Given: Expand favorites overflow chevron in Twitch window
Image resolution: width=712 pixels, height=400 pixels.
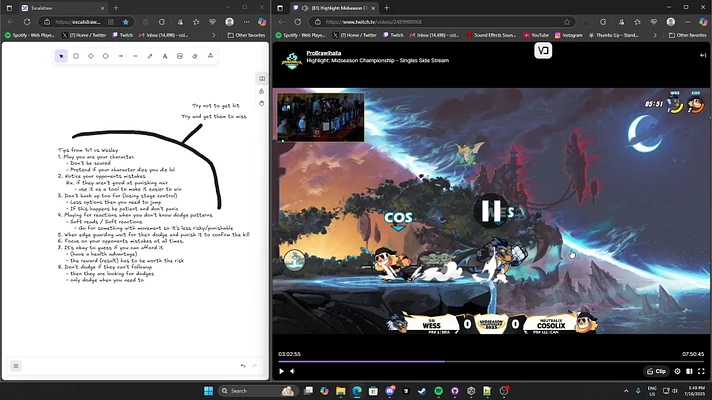Looking at the screenshot, I should [655, 35].
